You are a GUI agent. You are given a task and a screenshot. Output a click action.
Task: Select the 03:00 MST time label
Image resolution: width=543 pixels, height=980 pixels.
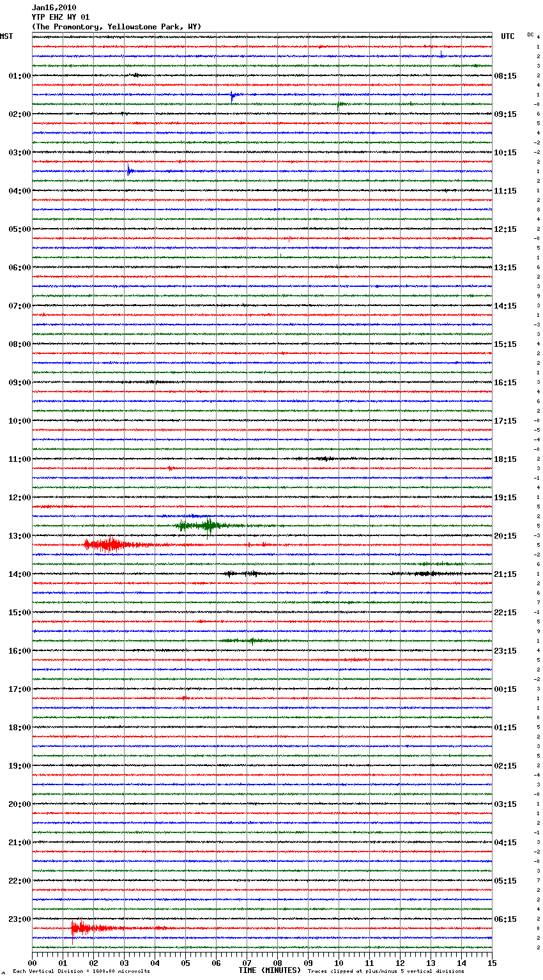[20, 153]
